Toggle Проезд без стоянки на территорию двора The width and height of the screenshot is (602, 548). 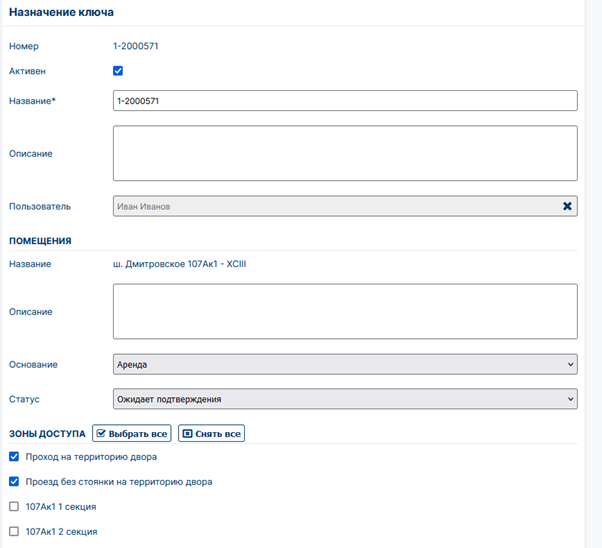14,482
